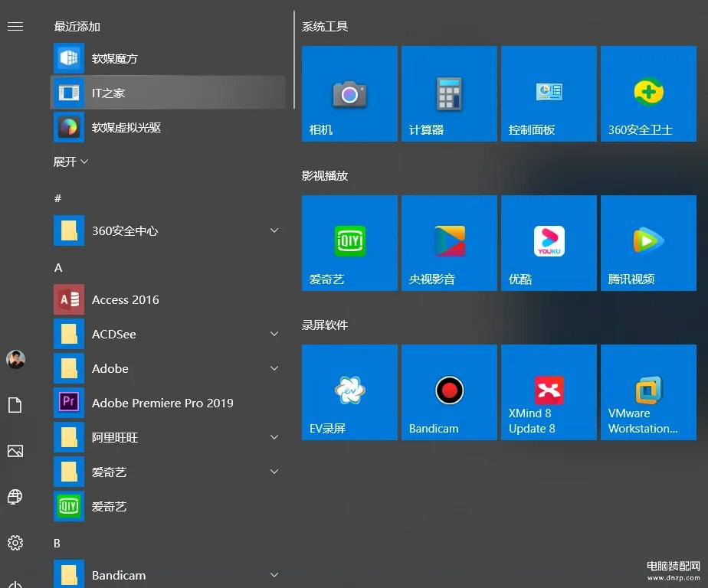The height and width of the screenshot is (588, 708).
Task: Launch the XMind 8 Update 8 tile
Action: [549, 391]
